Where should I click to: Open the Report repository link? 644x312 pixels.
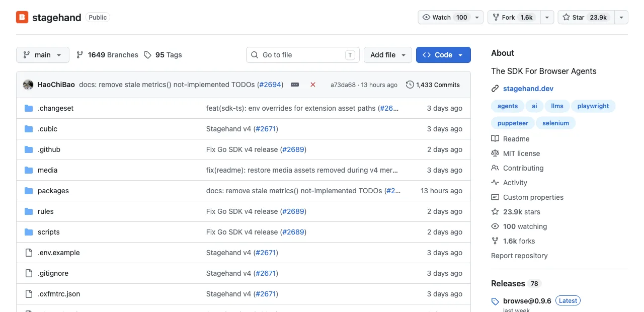[x=519, y=256]
